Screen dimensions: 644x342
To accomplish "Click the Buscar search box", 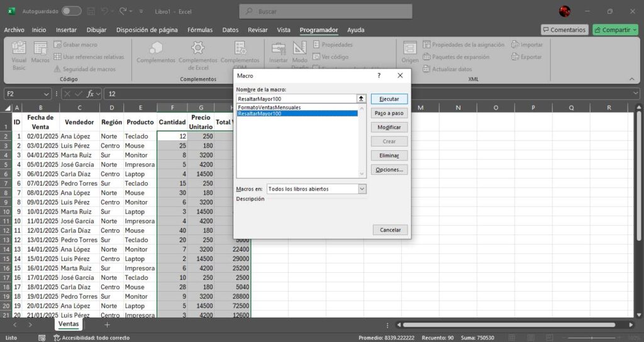I will 326,11.
